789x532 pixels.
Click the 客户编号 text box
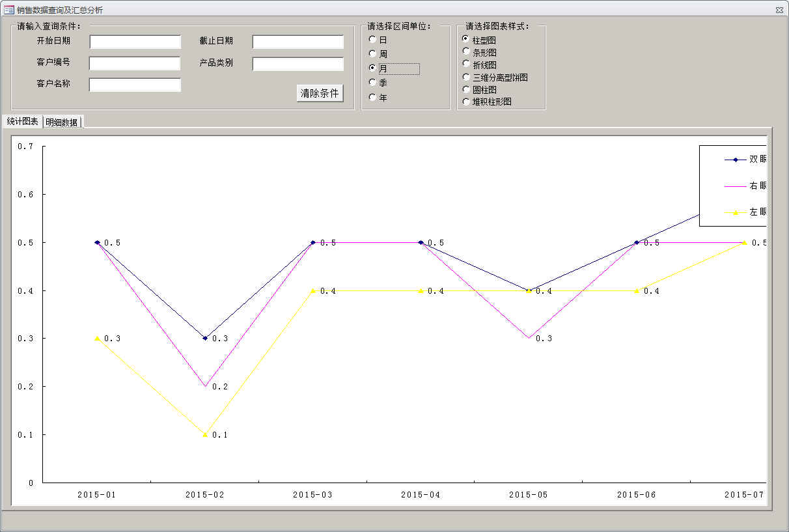click(x=135, y=63)
